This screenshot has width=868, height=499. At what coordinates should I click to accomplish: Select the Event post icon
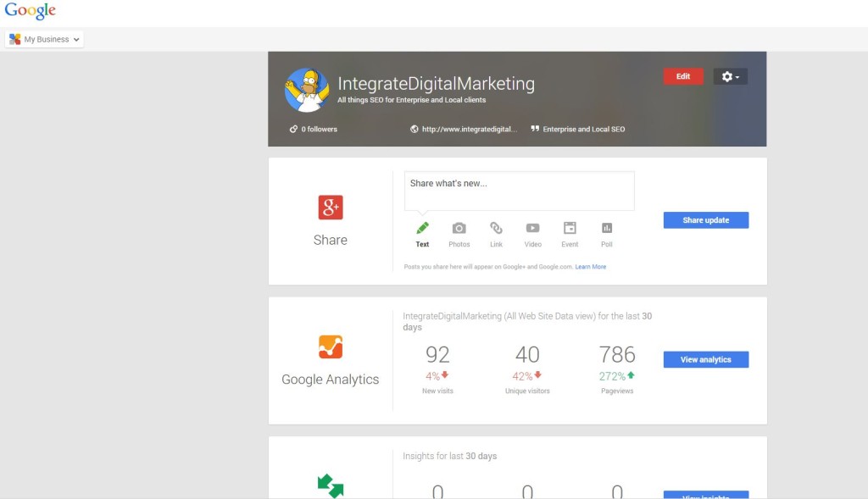pyautogui.click(x=570, y=228)
